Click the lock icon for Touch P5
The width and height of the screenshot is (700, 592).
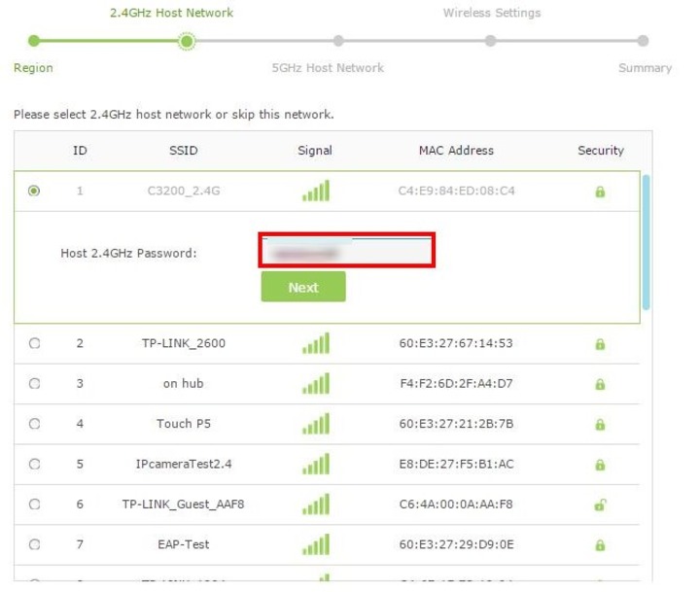coord(600,424)
